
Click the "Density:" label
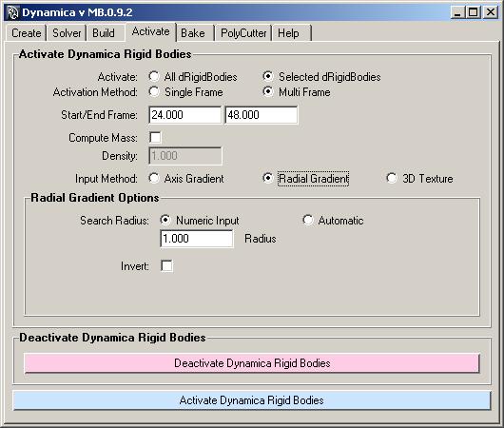coord(120,156)
